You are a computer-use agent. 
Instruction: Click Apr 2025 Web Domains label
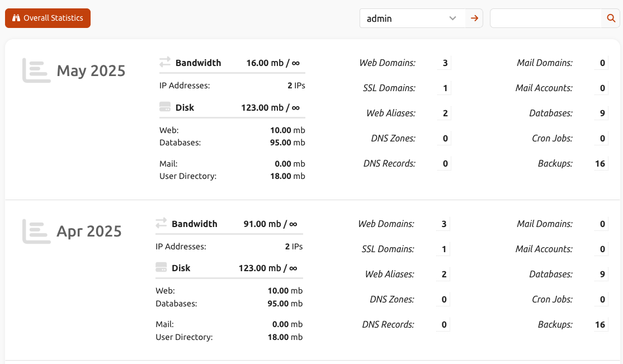[386, 224]
